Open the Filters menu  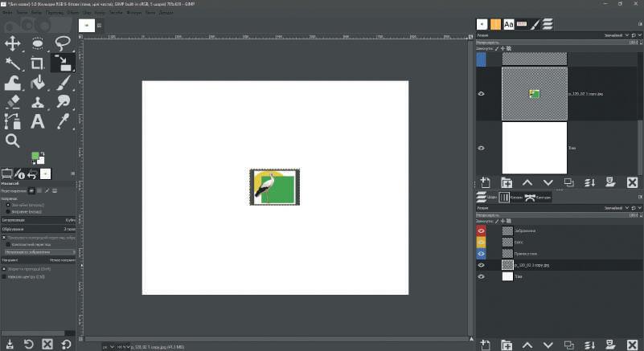pyautogui.click(x=133, y=13)
